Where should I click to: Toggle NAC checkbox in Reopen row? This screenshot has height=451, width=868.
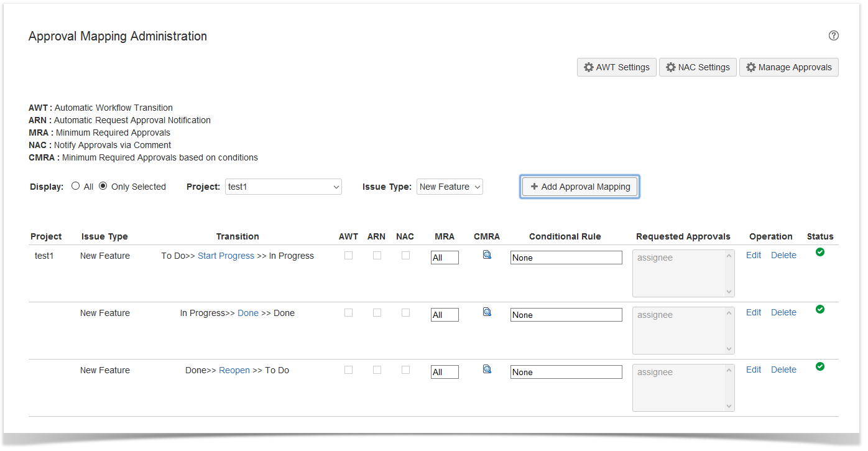406,370
